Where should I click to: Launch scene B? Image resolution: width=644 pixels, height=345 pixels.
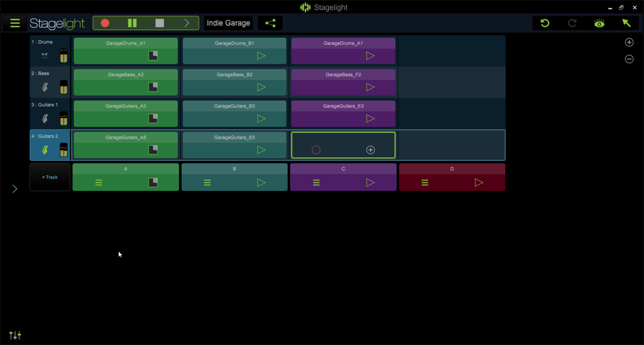[261, 182]
